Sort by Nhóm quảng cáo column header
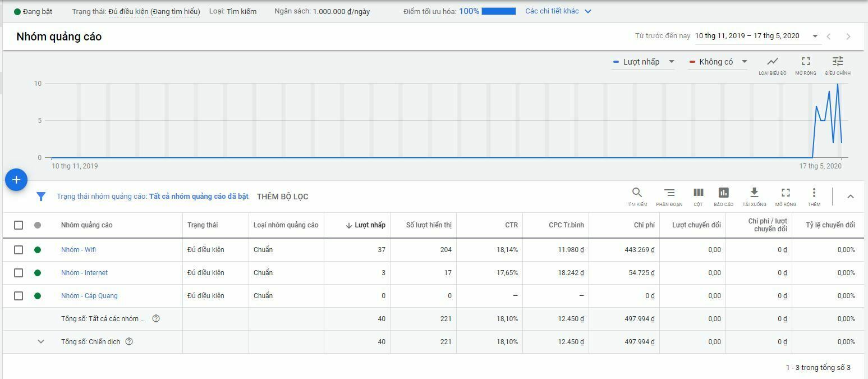The width and height of the screenshot is (868, 379). click(86, 225)
